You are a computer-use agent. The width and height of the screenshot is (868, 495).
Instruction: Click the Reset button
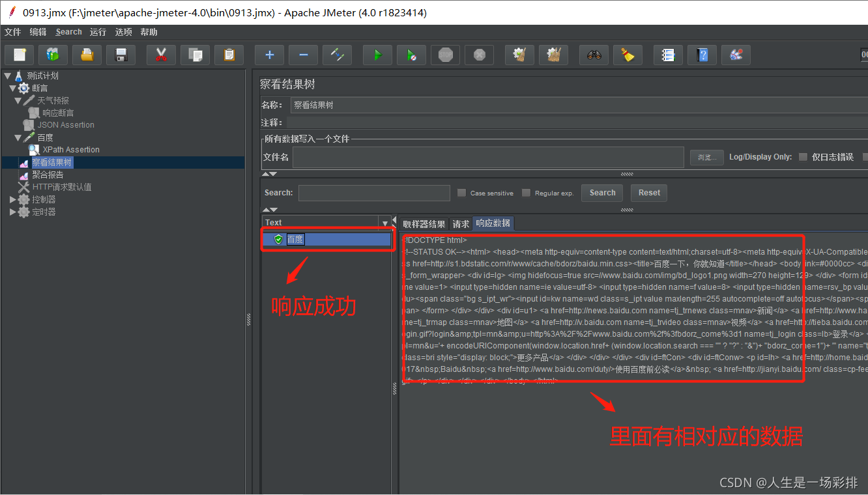649,193
